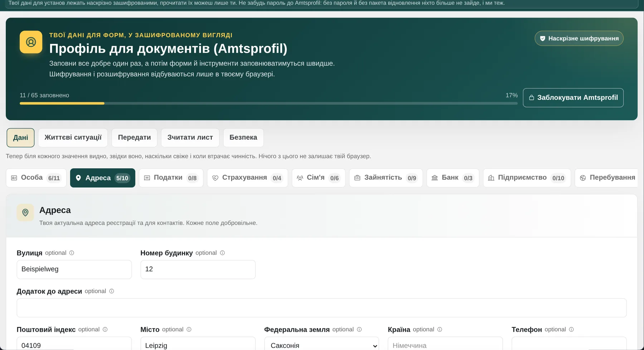Image resolution: width=644 pixels, height=350 pixels.
Task: Click the lock icon on Заблокувати Amtsprofil
Action: pyautogui.click(x=531, y=97)
